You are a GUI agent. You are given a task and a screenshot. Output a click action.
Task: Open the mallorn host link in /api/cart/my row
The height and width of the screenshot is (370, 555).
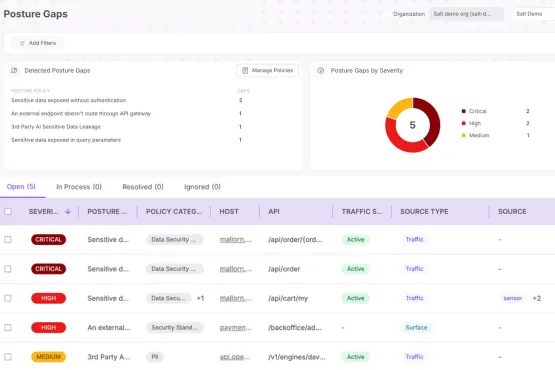point(236,298)
